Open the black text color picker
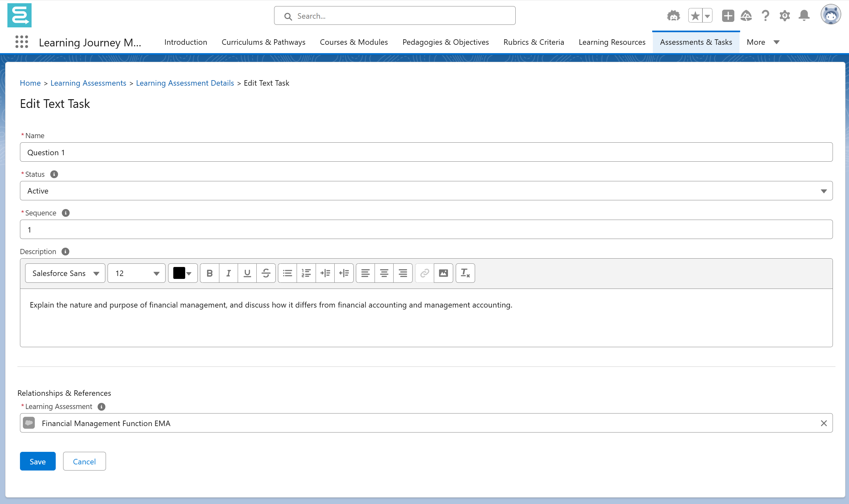Viewport: 849px width, 504px height. click(x=183, y=273)
